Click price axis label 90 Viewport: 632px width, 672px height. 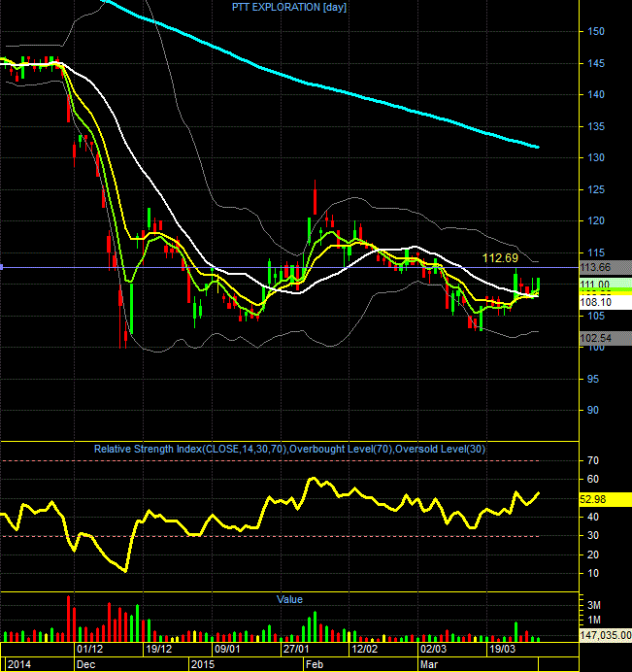[593, 410]
